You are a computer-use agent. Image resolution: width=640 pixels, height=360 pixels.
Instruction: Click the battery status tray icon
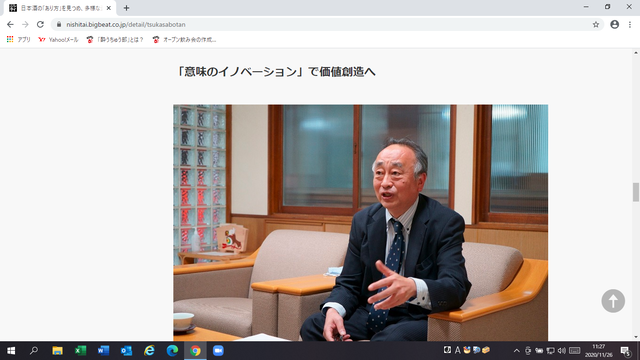click(x=539, y=351)
